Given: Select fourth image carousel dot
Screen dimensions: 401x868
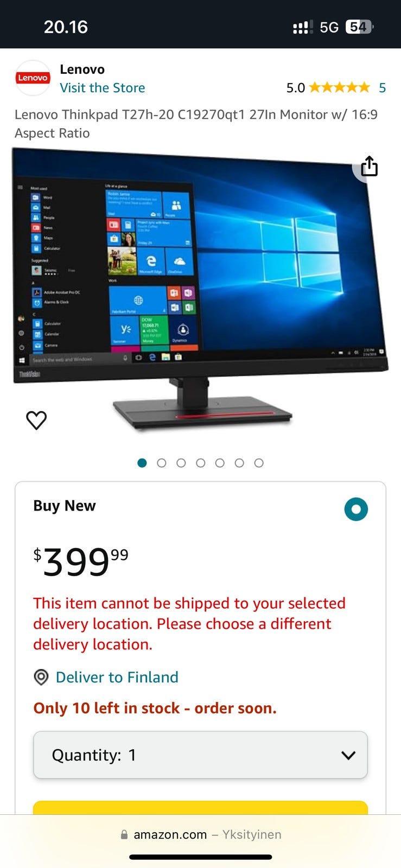Looking at the screenshot, I should tap(200, 463).
